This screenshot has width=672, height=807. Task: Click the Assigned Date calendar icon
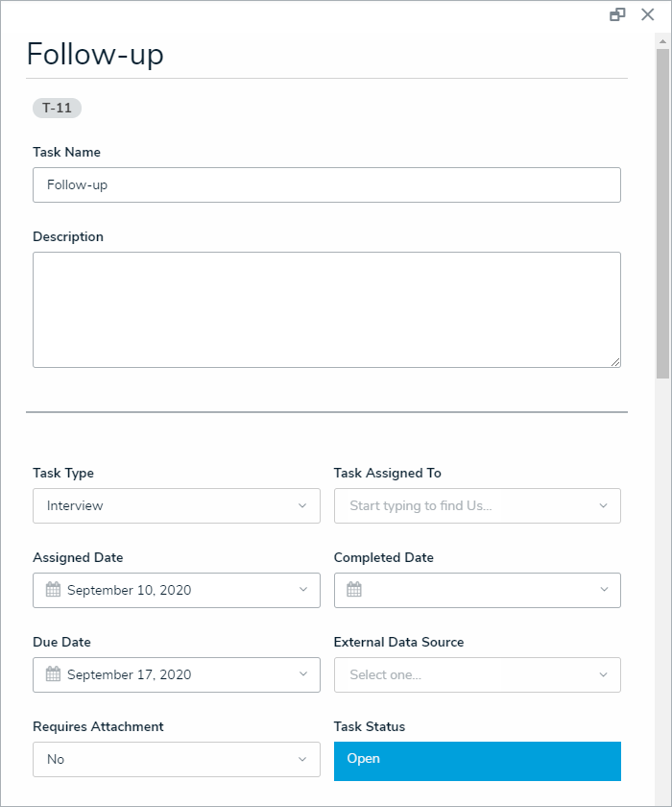(x=53, y=590)
